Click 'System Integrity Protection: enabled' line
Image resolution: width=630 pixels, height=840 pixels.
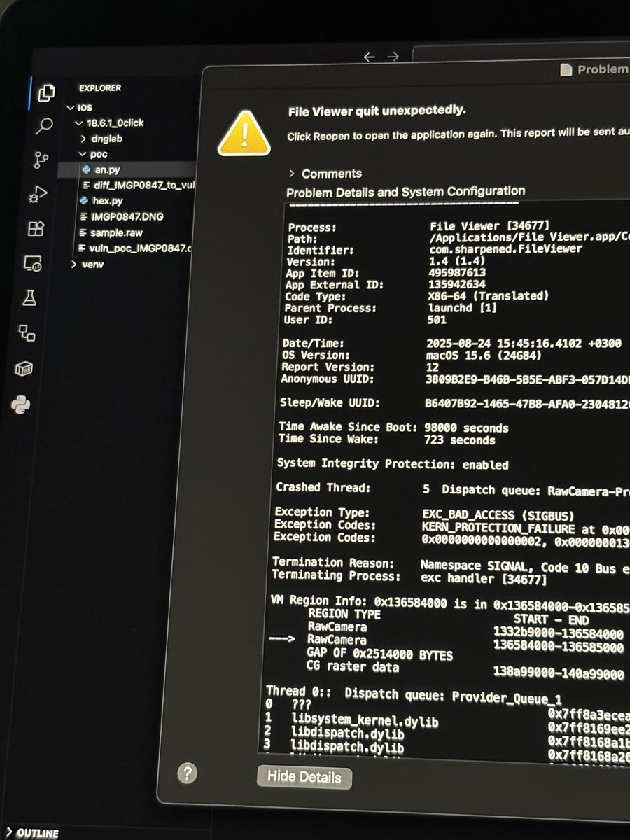393,464
